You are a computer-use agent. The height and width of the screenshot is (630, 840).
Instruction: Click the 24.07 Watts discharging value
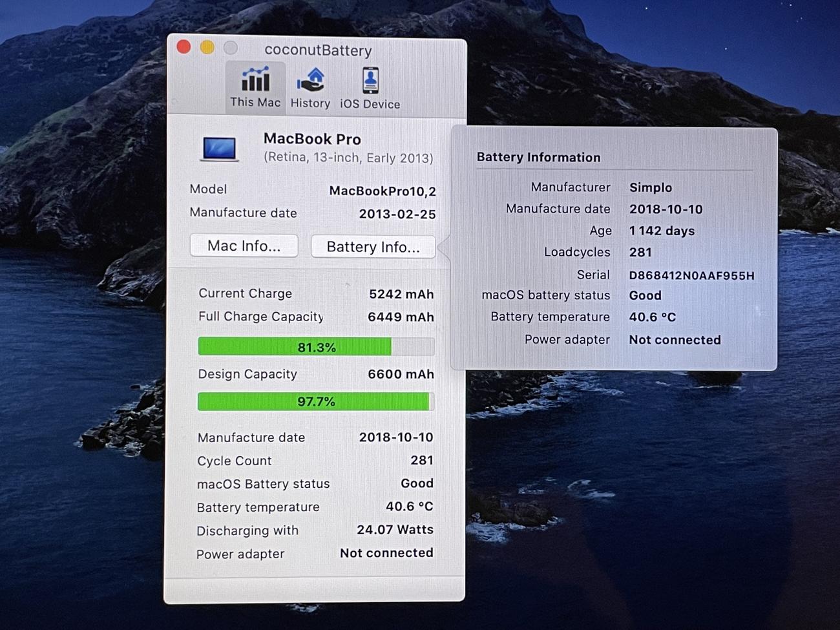tap(395, 529)
